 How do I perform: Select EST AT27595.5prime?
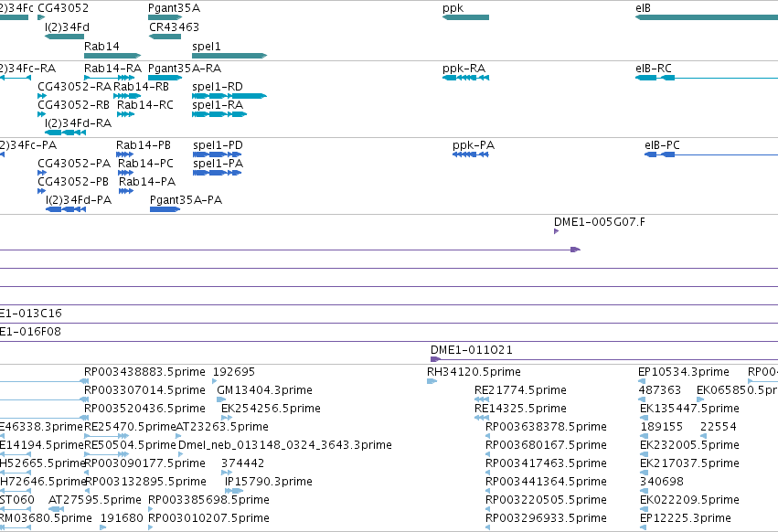point(56,510)
